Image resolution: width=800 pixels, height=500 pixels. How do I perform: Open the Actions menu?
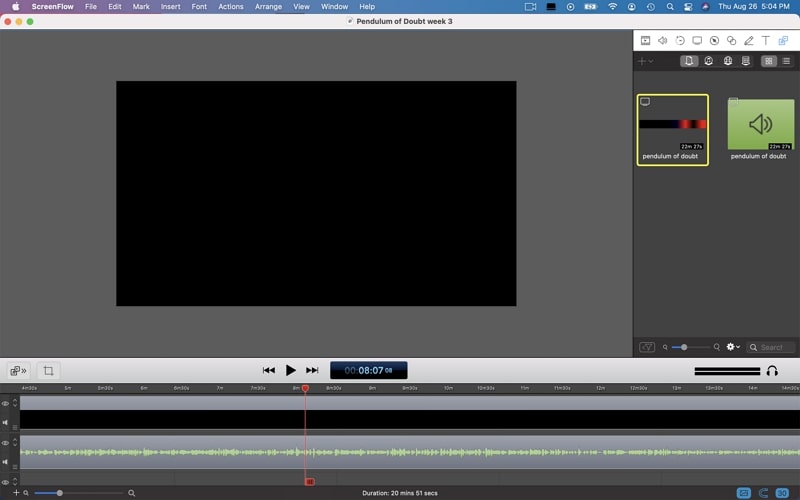(x=231, y=7)
